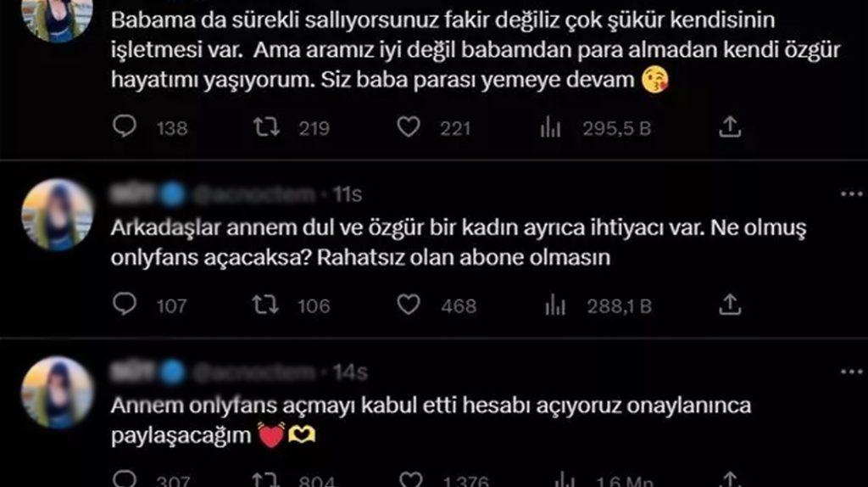Like the tweet with 221 likes

tap(409, 127)
